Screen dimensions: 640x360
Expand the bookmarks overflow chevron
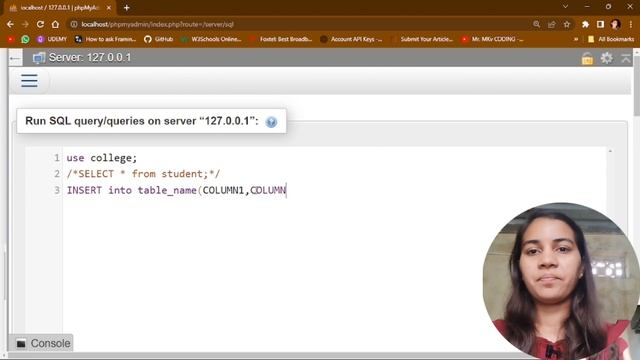coord(576,39)
